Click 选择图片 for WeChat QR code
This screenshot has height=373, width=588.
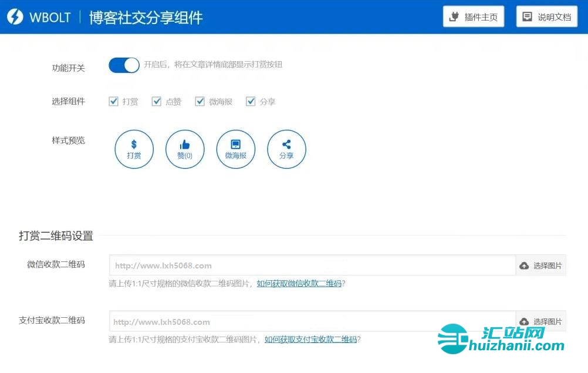pos(540,266)
